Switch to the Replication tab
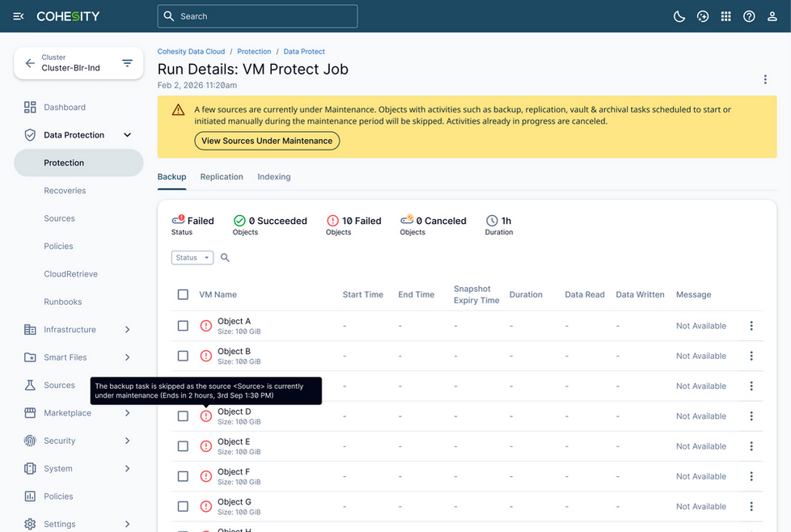 pos(222,177)
